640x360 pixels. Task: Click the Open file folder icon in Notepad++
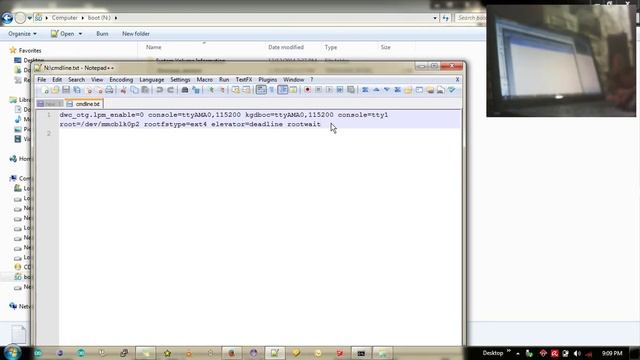(55, 90)
